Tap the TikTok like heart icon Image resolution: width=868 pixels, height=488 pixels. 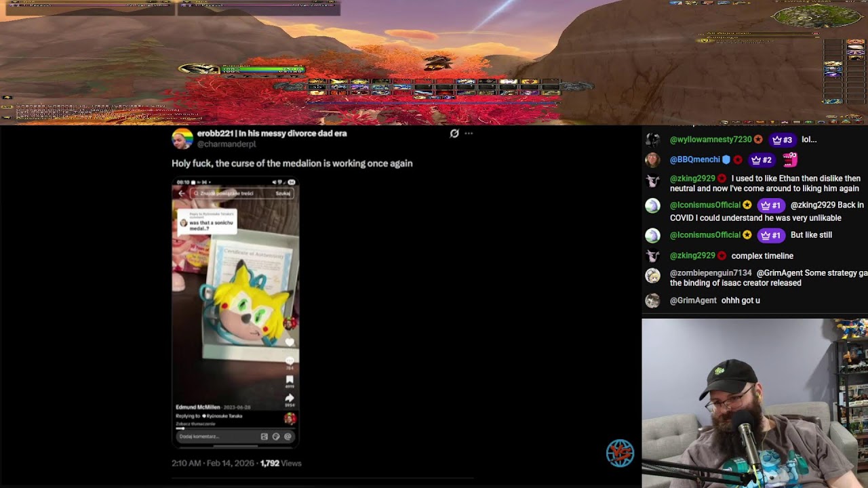point(290,342)
